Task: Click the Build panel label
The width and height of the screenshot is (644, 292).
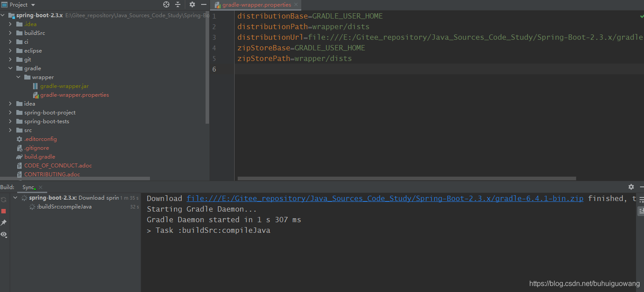Action: (7, 187)
